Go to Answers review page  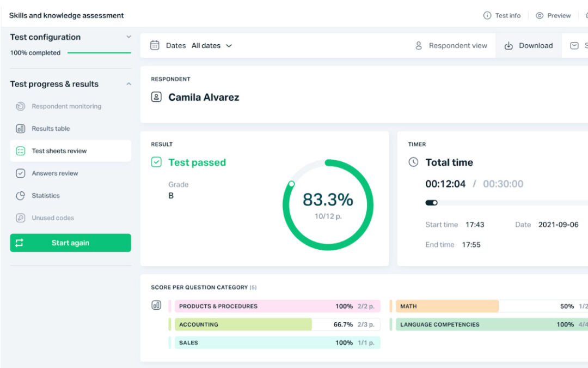(54, 173)
